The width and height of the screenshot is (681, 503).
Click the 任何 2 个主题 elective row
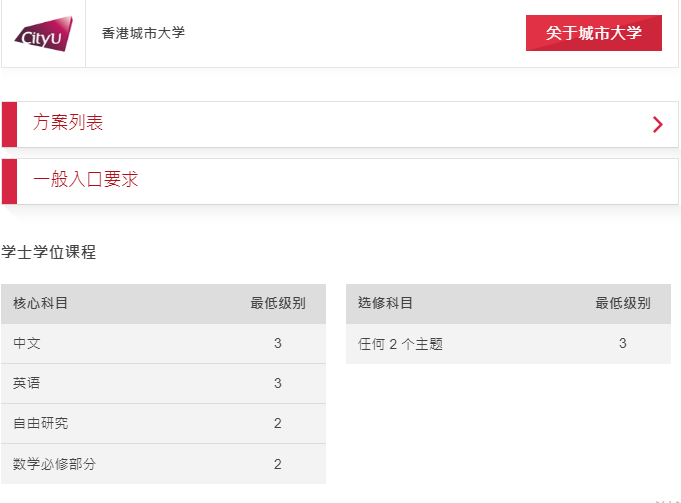(x=509, y=344)
